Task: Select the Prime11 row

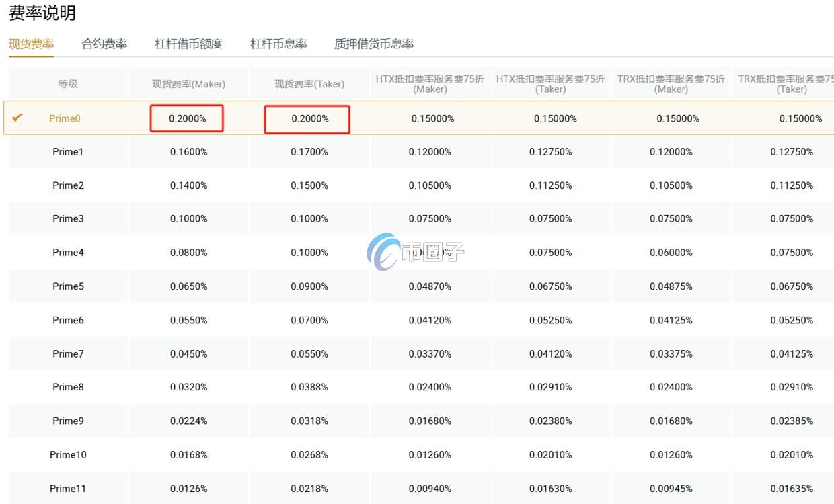Action: pos(68,488)
